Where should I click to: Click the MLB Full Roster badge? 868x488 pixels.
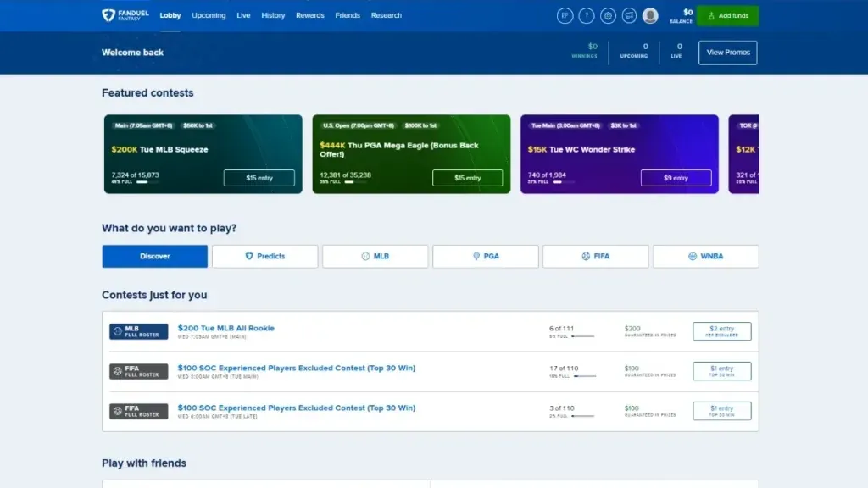pyautogui.click(x=138, y=331)
